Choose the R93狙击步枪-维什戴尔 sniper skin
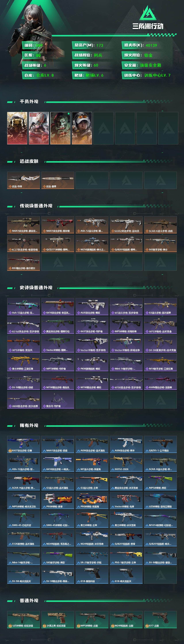This screenshot has height=644, width=184. 24,262
